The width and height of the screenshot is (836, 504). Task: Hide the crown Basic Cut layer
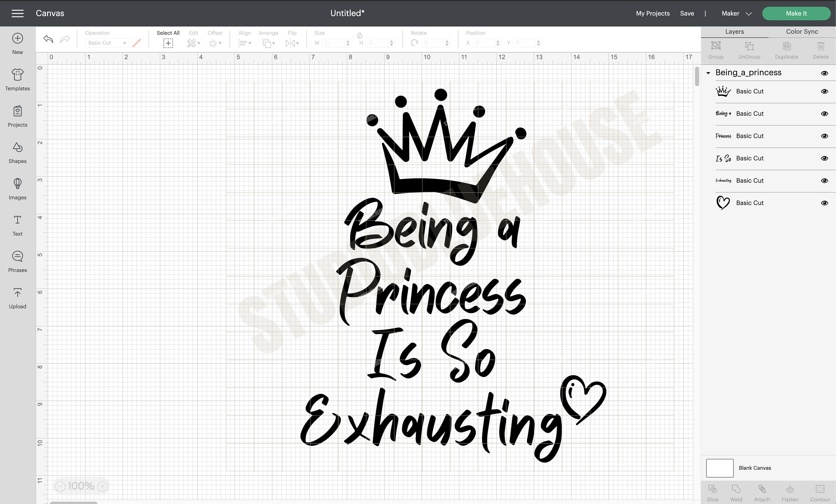click(824, 91)
